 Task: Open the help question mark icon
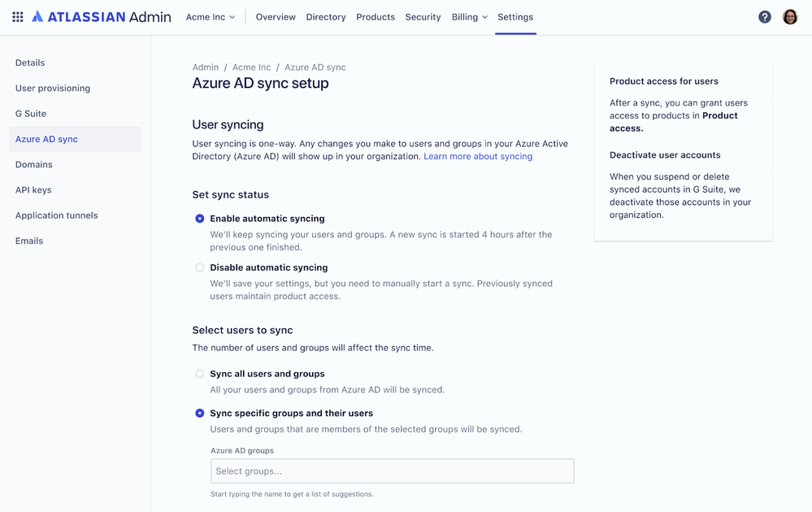(764, 17)
